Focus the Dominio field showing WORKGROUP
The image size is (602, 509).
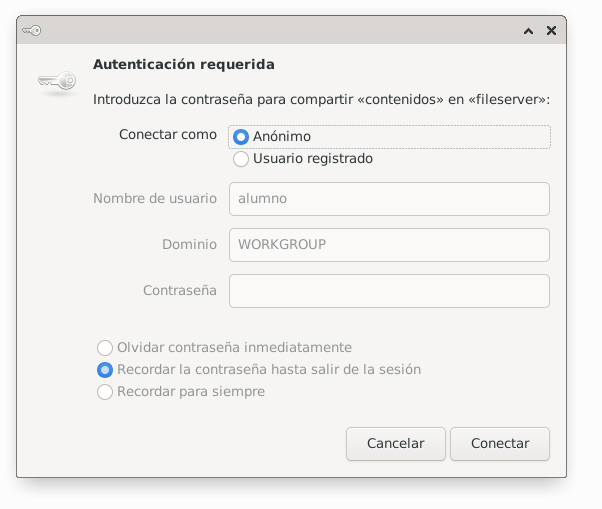click(x=389, y=244)
